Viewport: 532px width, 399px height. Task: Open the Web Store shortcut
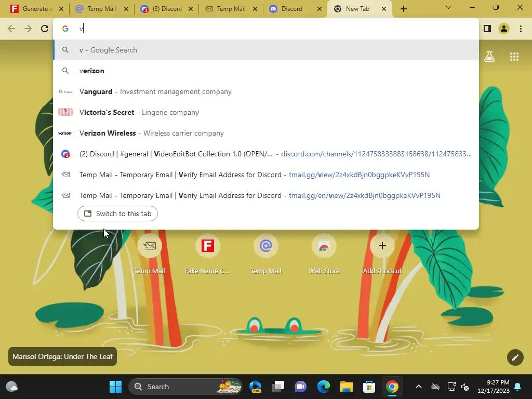[x=324, y=255]
